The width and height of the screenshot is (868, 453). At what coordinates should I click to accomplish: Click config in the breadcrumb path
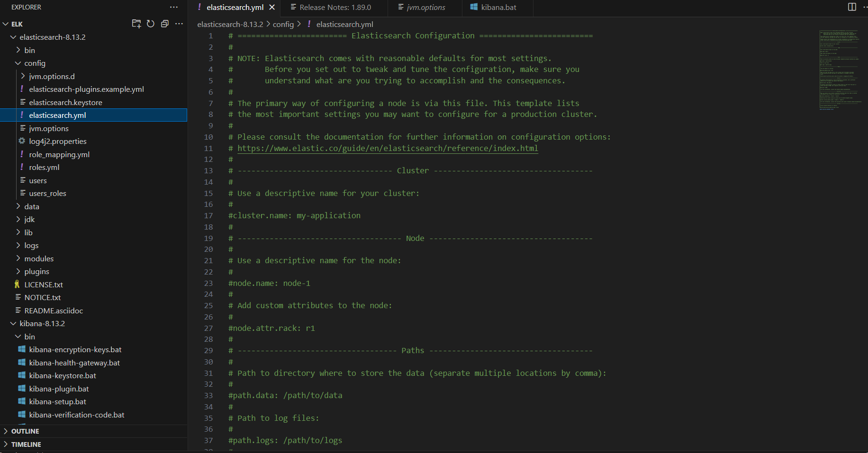coord(283,24)
